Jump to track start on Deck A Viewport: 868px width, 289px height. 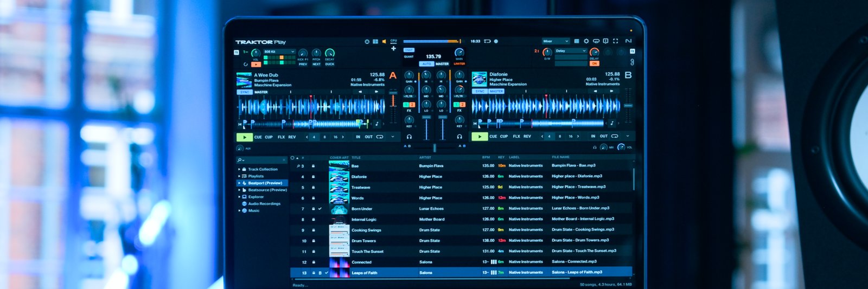tap(240, 124)
